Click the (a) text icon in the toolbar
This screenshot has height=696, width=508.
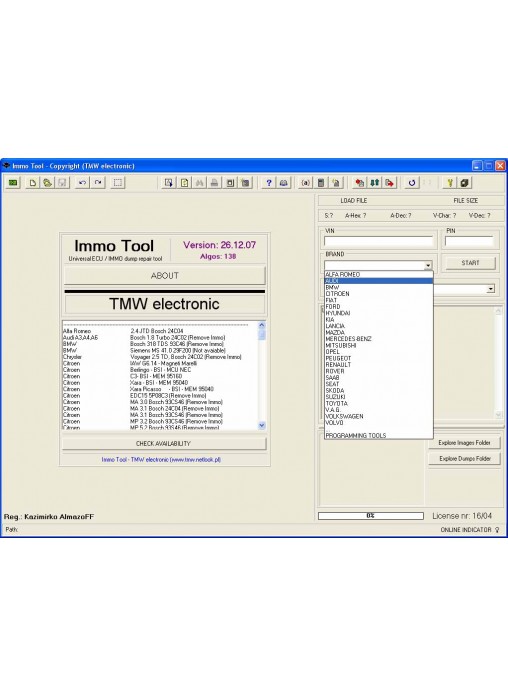pyautogui.click(x=306, y=182)
